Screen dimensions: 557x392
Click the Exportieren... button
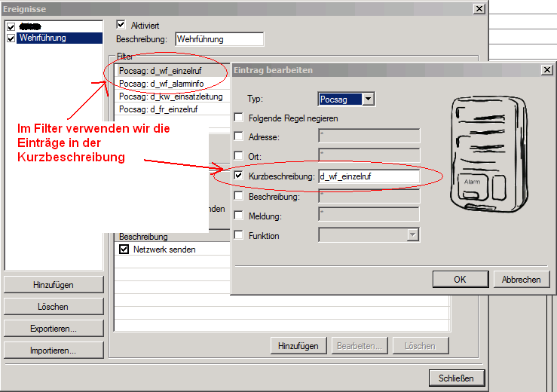click(x=54, y=329)
